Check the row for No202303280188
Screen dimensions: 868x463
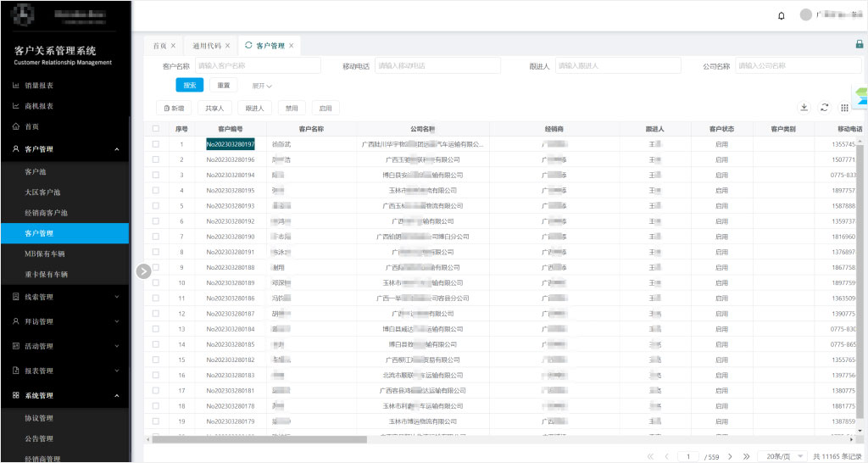pos(156,267)
